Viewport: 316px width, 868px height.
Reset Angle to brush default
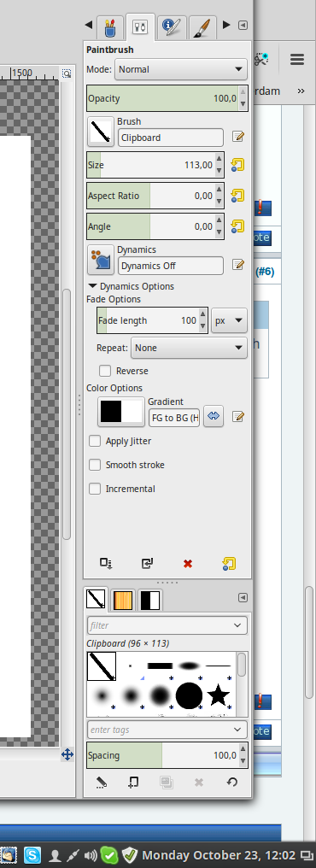(x=238, y=226)
